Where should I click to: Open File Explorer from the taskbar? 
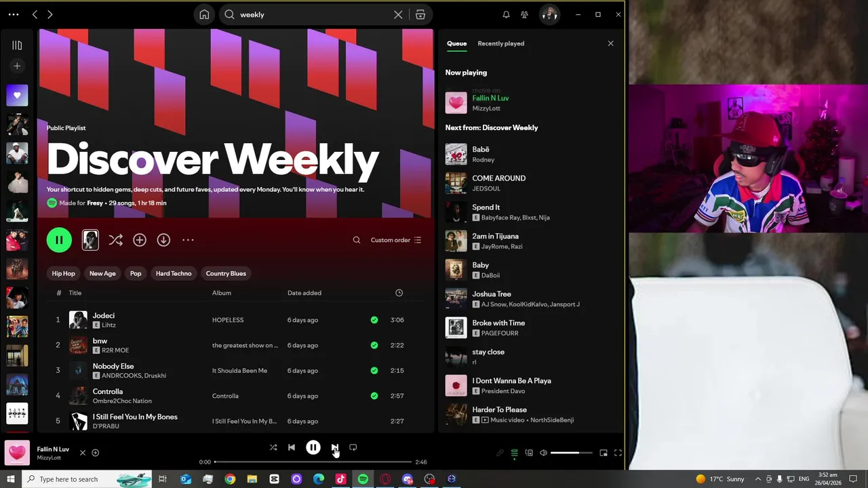(x=252, y=479)
